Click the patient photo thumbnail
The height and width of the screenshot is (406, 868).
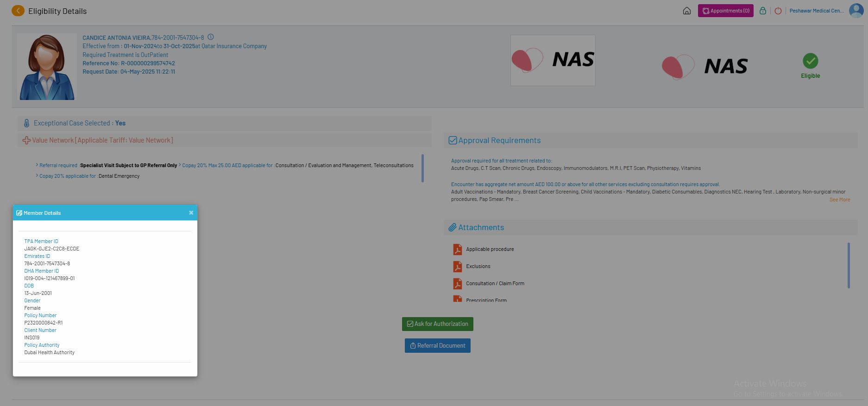coord(47,67)
